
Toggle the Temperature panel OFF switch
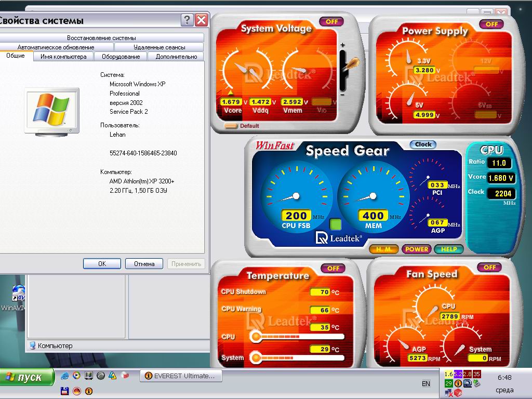pyautogui.click(x=333, y=269)
